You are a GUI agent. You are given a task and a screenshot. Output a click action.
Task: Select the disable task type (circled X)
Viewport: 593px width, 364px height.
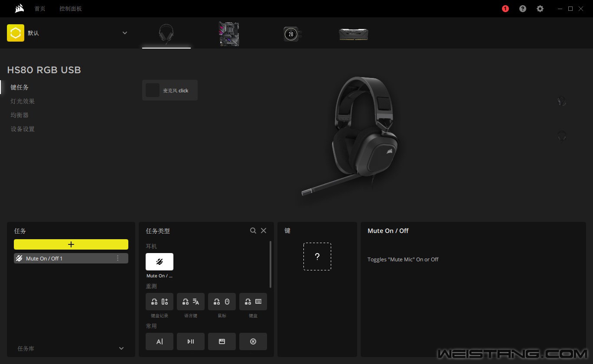pyautogui.click(x=253, y=341)
